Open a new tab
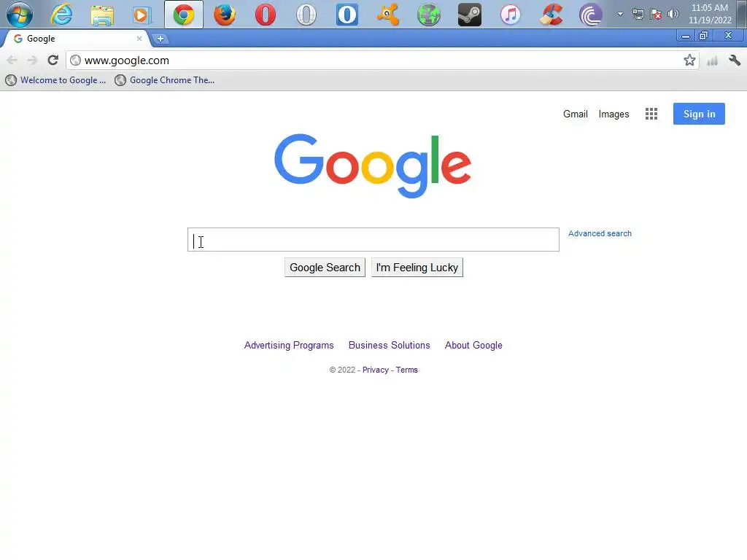747x560 pixels. click(x=160, y=39)
